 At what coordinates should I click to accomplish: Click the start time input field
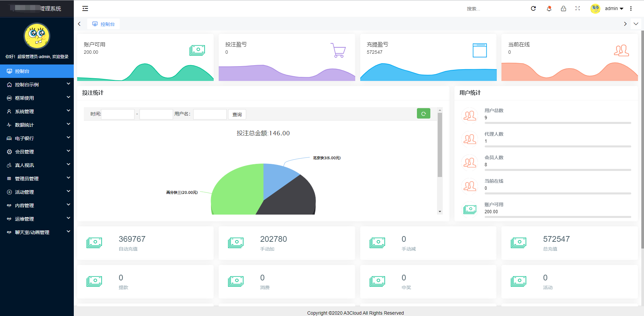[118, 114]
